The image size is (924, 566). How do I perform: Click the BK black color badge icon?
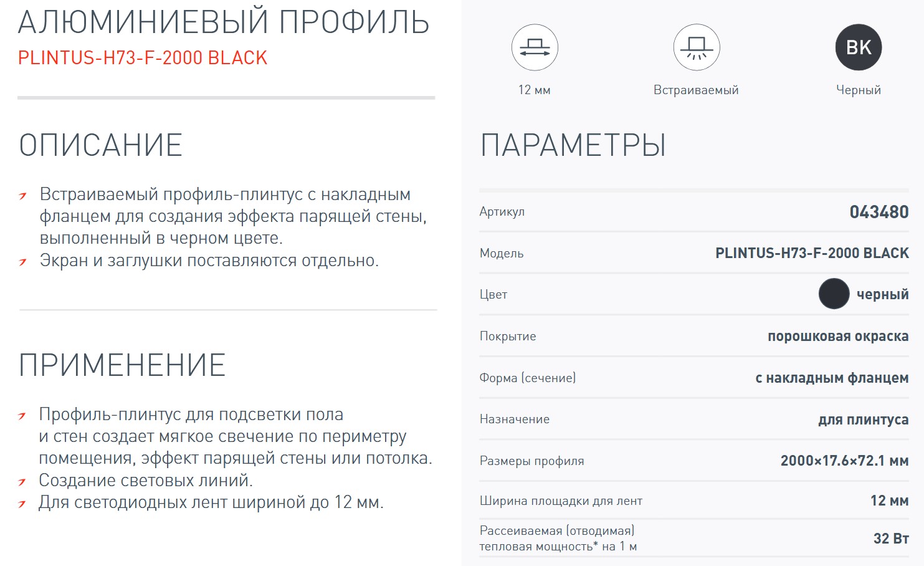click(859, 47)
